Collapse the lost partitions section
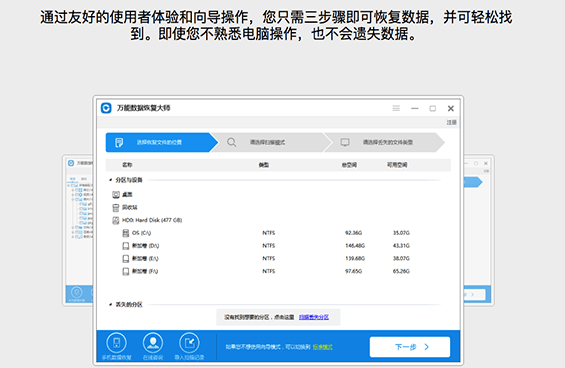The image size is (565, 368). tap(110, 305)
